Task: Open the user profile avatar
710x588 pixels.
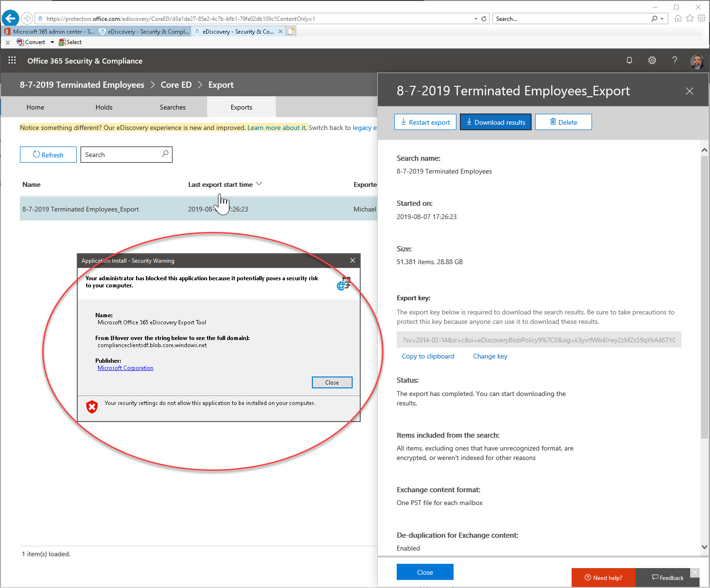Action: [697, 61]
